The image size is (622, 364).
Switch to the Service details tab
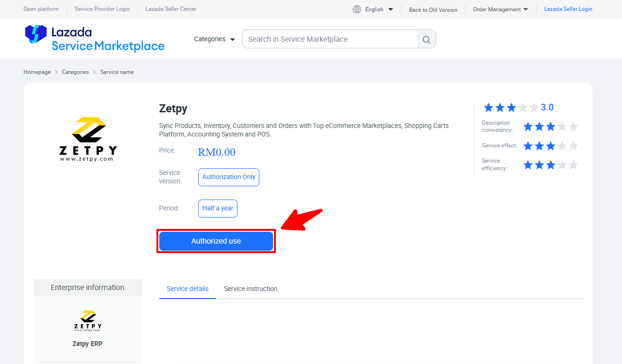(187, 289)
